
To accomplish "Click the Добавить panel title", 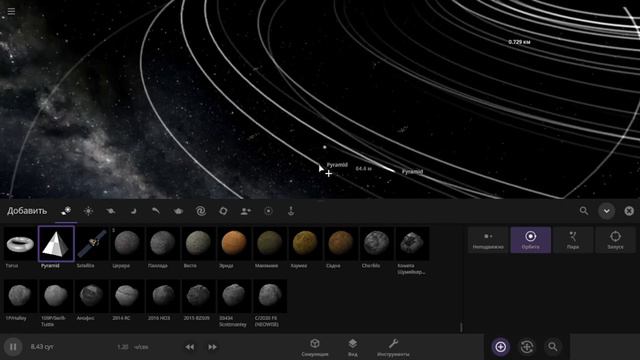I will pyautogui.click(x=27, y=211).
